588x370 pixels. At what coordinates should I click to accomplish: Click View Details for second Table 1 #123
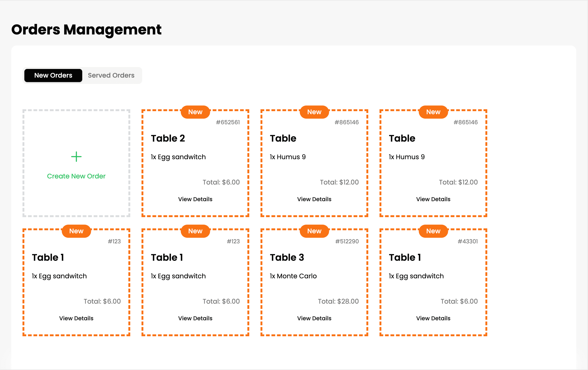tap(195, 318)
